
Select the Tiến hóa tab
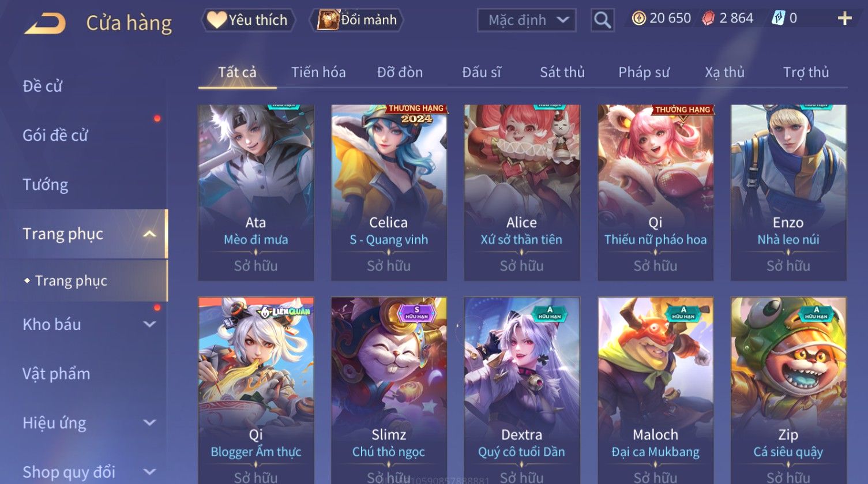coord(318,72)
